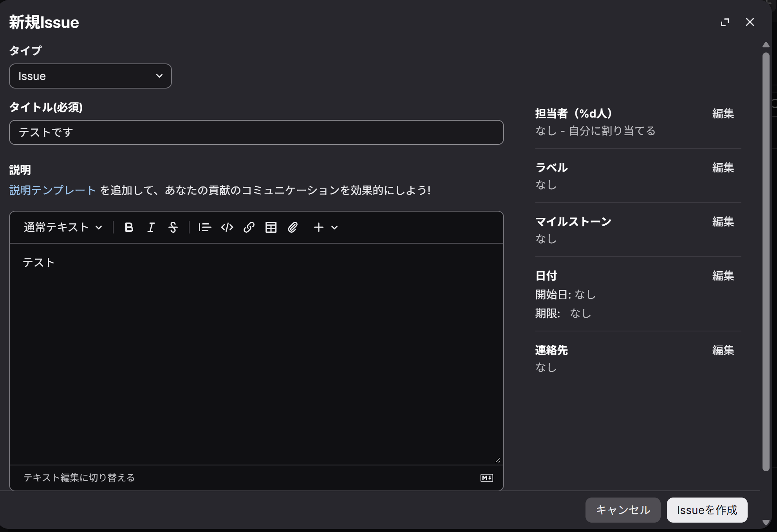
Task: Insert a table using the table icon
Action: tap(271, 227)
